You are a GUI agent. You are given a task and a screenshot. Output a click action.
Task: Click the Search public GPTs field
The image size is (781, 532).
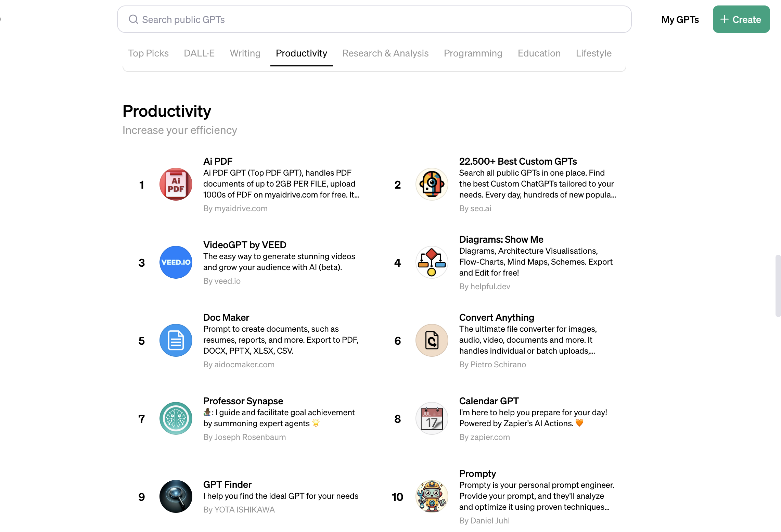coord(374,19)
